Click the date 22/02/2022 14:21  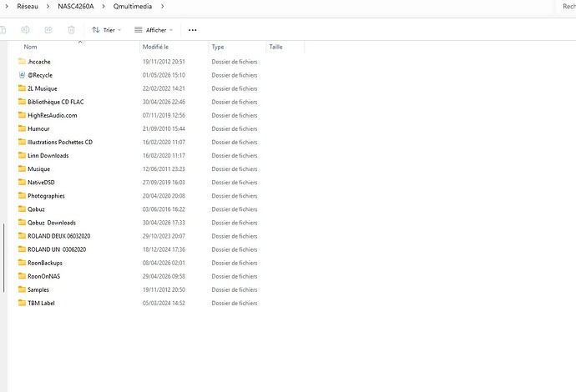164,88
